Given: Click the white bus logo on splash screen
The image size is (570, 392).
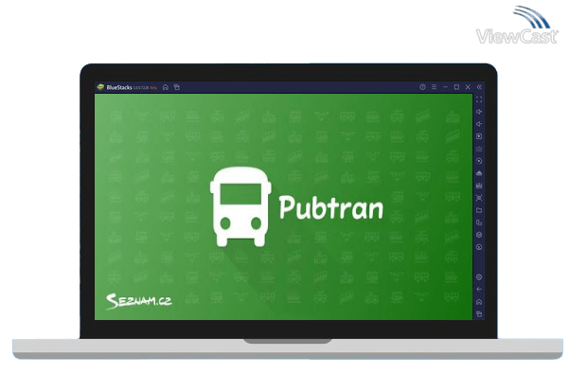Looking at the screenshot, I should 240,207.
